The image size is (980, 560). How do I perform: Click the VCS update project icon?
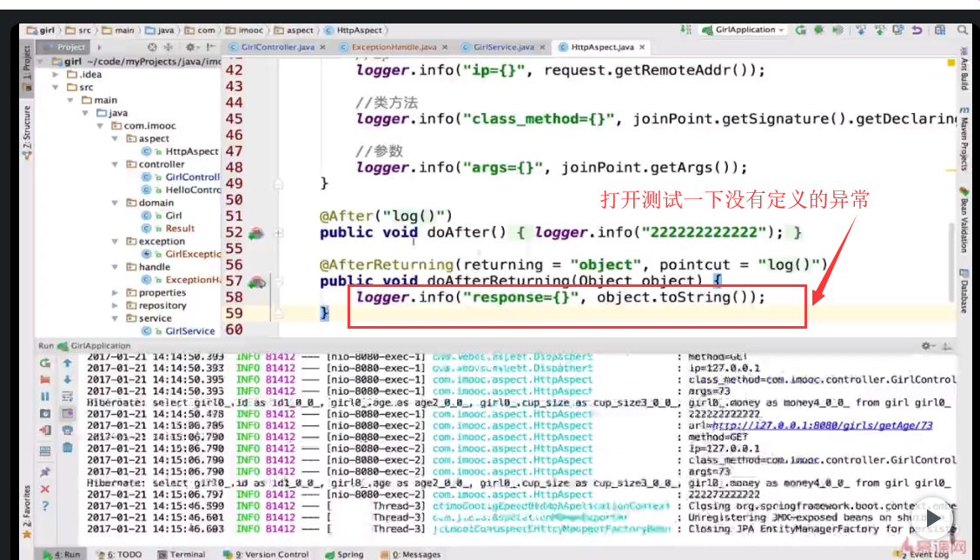(x=861, y=30)
